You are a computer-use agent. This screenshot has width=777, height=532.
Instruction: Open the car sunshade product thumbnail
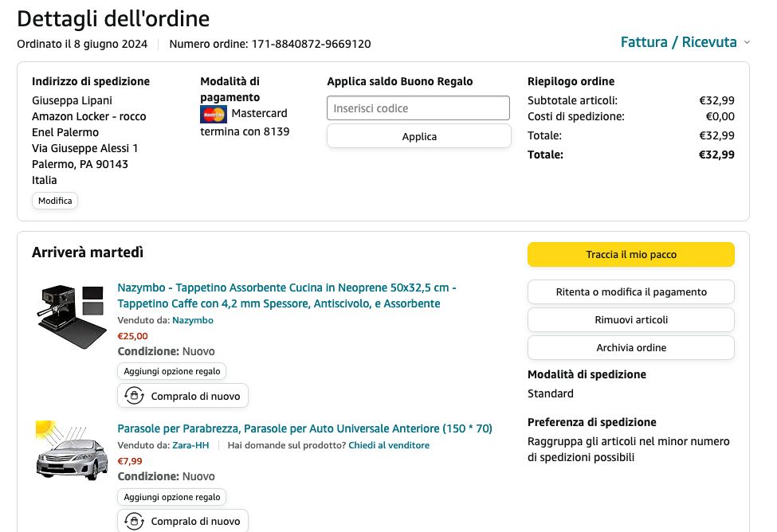point(72,451)
